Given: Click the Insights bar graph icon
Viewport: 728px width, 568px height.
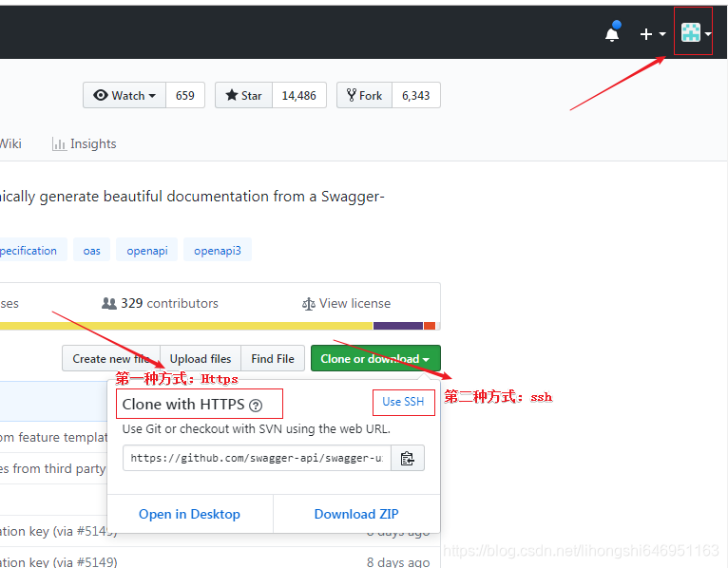Looking at the screenshot, I should (x=59, y=144).
